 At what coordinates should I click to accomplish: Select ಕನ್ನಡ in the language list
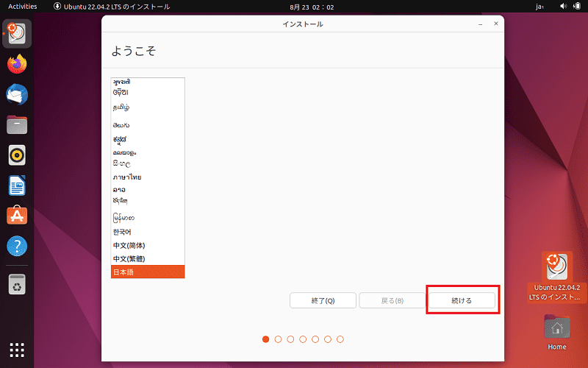pyautogui.click(x=148, y=139)
